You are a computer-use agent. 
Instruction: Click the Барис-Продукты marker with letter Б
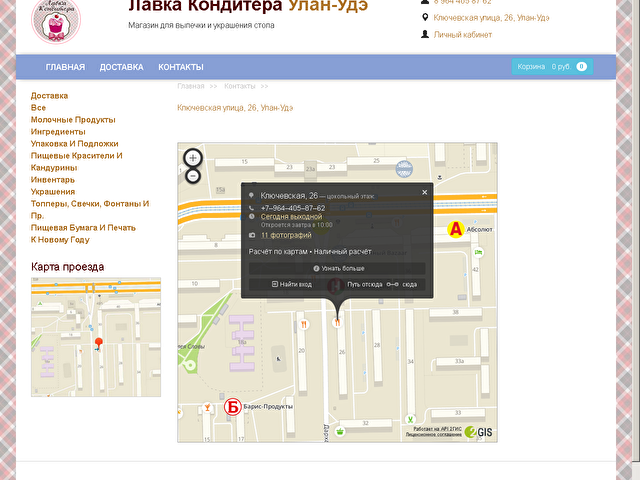point(233,407)
